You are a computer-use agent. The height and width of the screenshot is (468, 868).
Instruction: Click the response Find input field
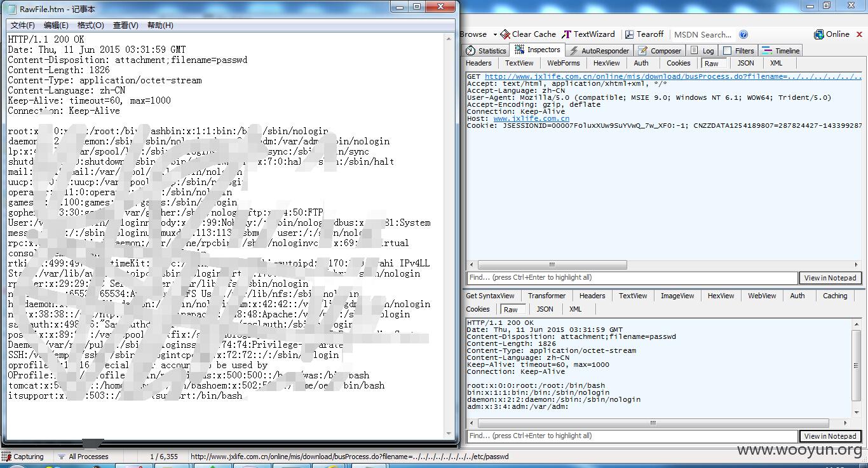tap(632, 436)
